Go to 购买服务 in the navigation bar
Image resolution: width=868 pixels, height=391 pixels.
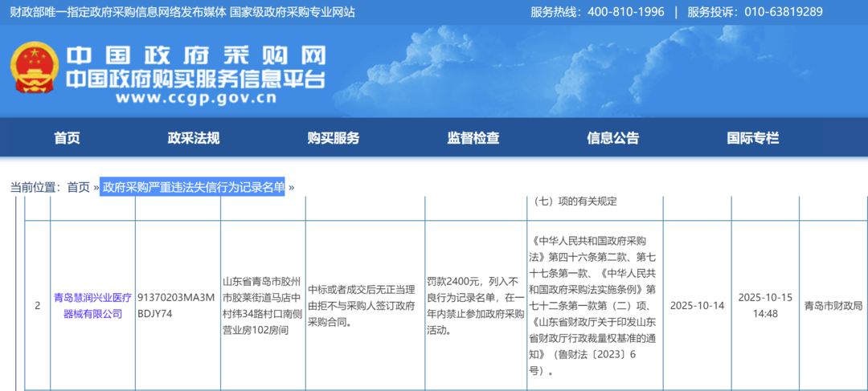tap(333, 138)
